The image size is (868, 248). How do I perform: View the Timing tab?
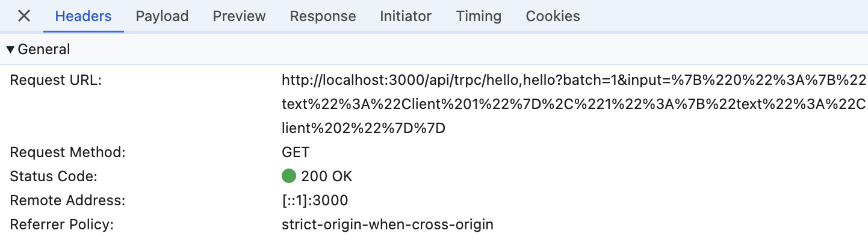[x=479, y=16]
